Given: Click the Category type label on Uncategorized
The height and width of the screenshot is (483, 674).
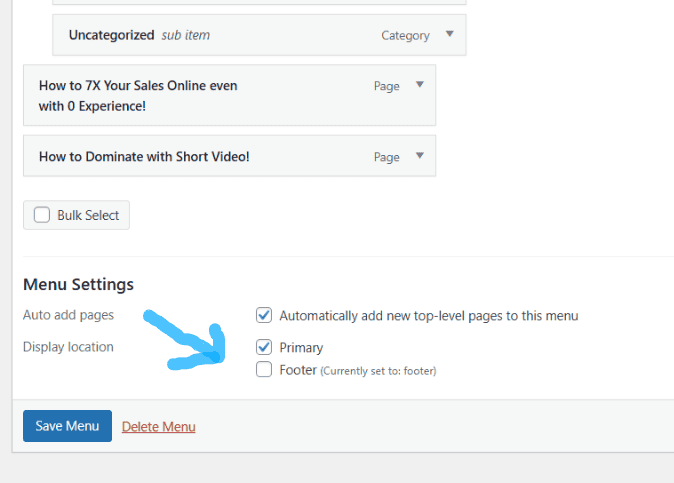Looking at the screenshot, I should (x=405, y=35).
